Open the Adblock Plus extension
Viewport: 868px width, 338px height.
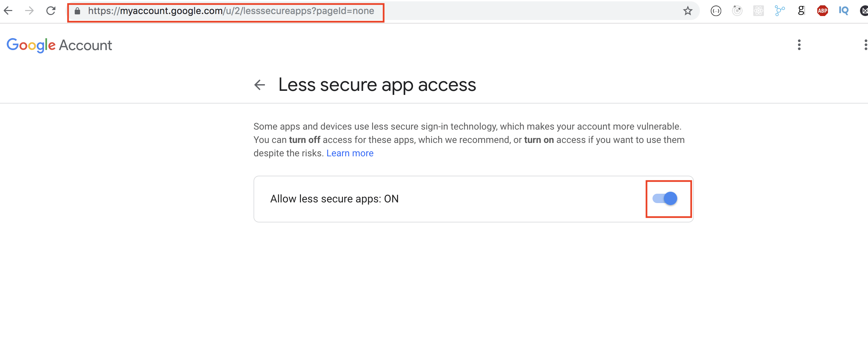pos(822,11)
